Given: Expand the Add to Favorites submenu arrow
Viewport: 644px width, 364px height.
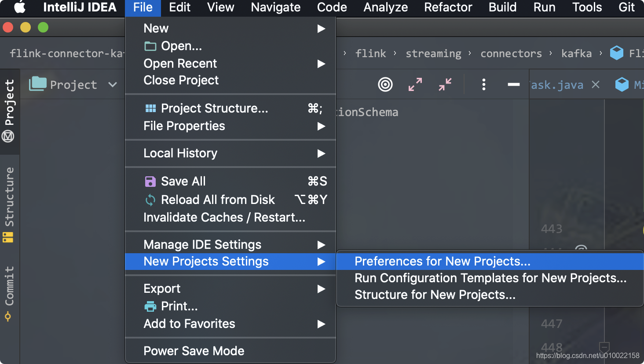Looking at the screenshot, I should click(x=322, y=324).
